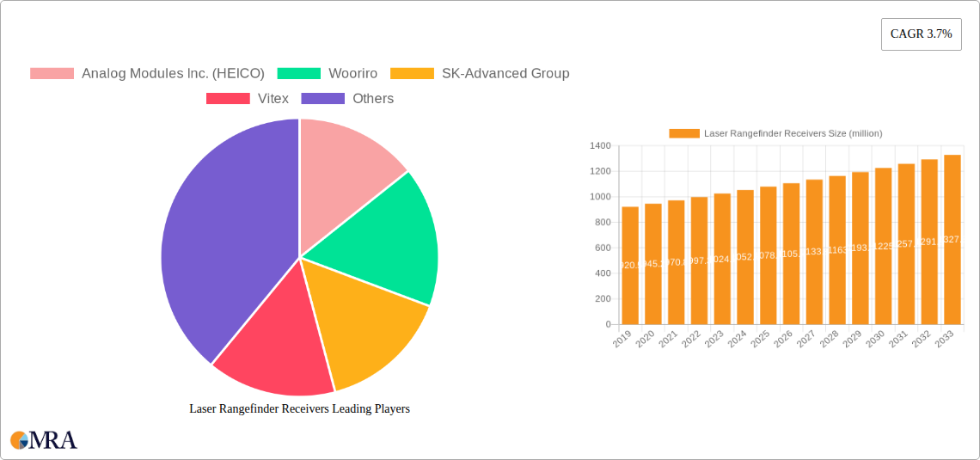Click the orange bar for 2027
Image resolution: width=980 pixels, height=460 pixels.
pos(814,252)
